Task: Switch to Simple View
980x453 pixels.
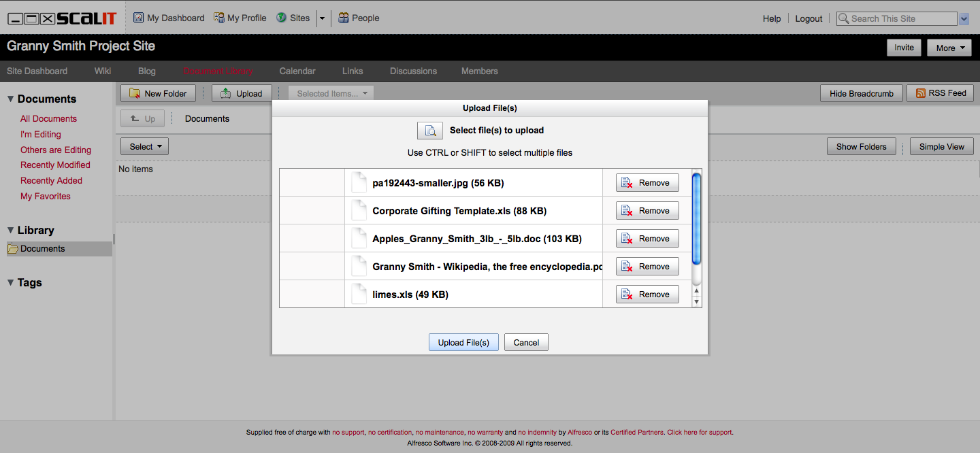Action: pyautogui.click(x=942, y=146)
